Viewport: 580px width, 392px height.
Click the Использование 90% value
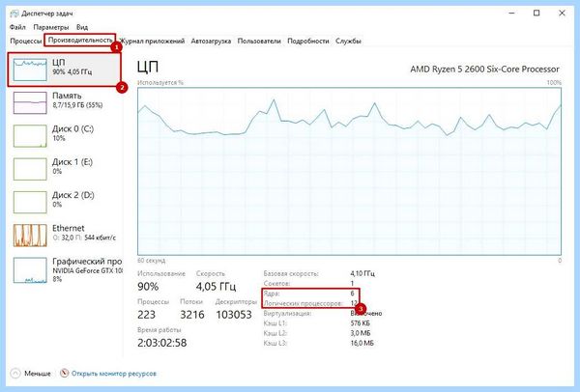coord(148,287)
